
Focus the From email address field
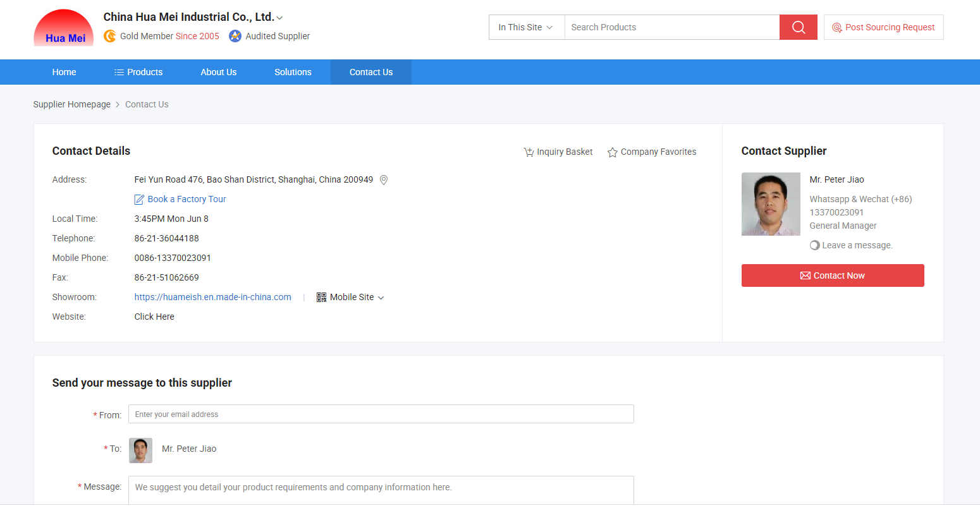pyautogui.click(x=381, y=414)
